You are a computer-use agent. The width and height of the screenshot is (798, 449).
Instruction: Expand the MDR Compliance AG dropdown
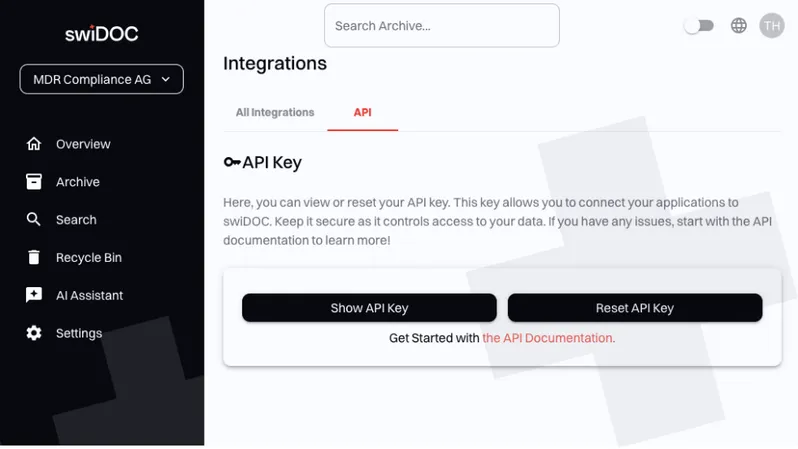(x=102, y=79)
